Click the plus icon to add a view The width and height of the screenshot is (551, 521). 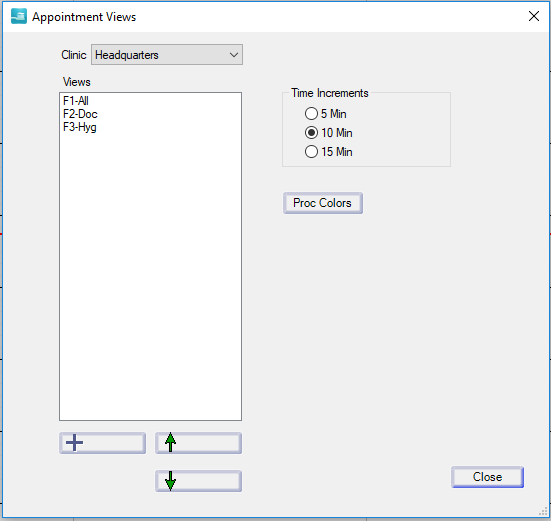[102, 443]
